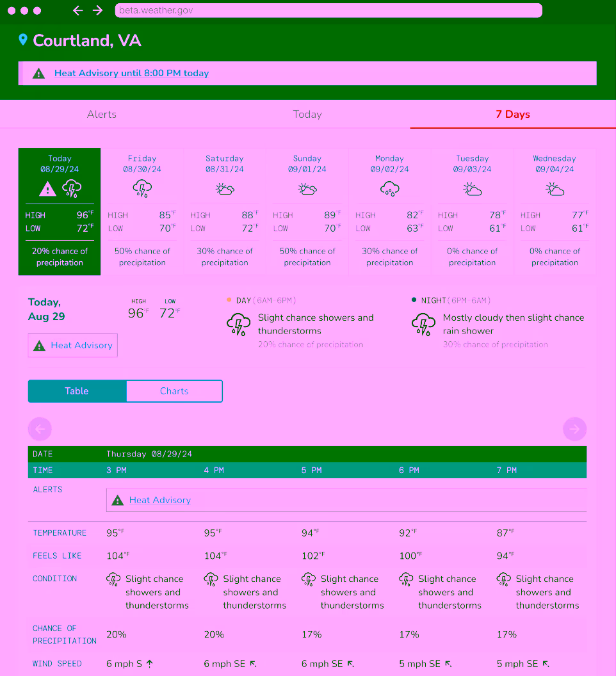Click Saturday's partly cloudy weather icon
The image size is (616, 676).
click(225, 189)
